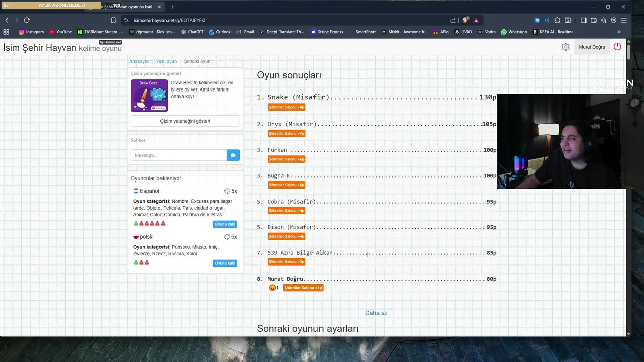
Task: Open the browser hamburger menu
Action: click(x=624, y=20)
